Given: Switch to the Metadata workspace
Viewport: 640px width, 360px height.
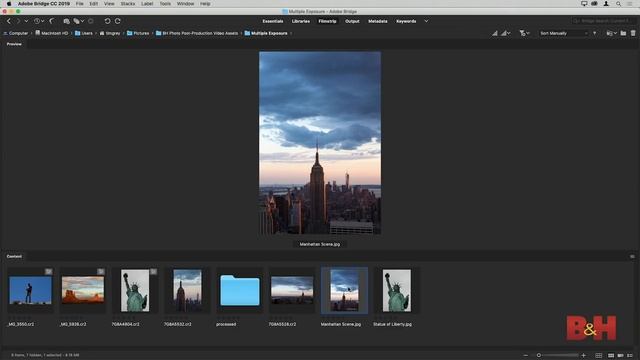Looking at the screenshot, I should pos(378,21).
